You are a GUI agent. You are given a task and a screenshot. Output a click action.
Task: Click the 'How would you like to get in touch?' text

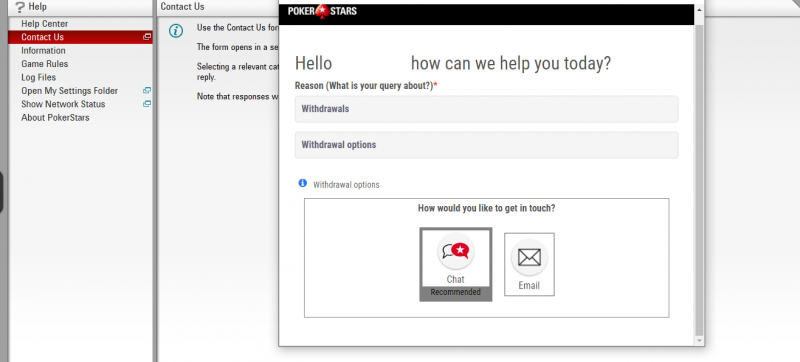click(486, 208)
